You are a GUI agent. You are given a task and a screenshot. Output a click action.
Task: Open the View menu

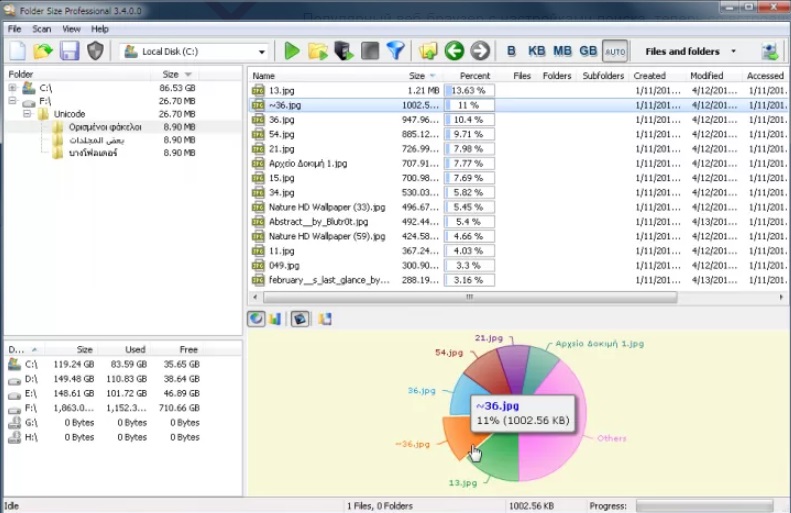point(71,29)
